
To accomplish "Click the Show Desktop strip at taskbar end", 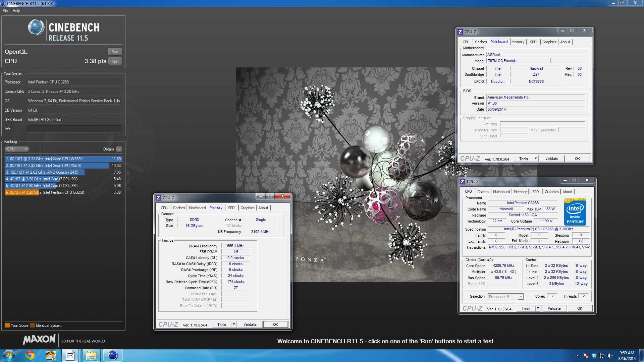I will point(641,355).
